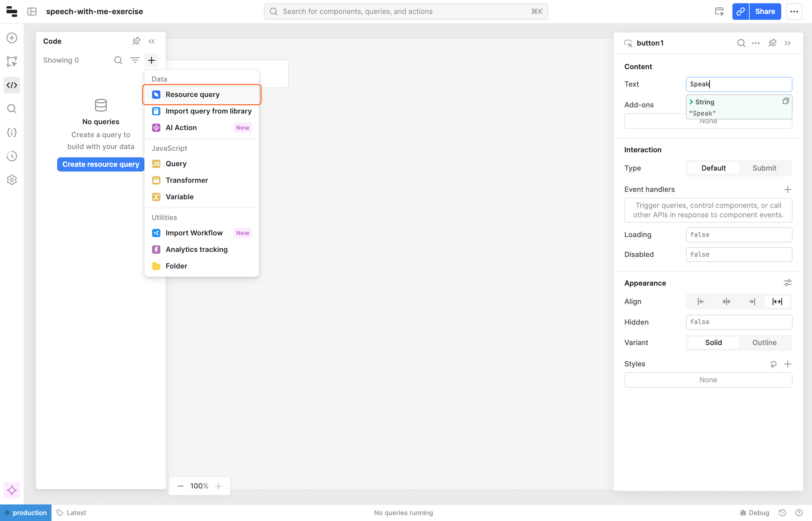This screenshot has width=812, height=521.
Task: Click the AI sparkle icon at bottom left
Action: [x=12, y=490]
